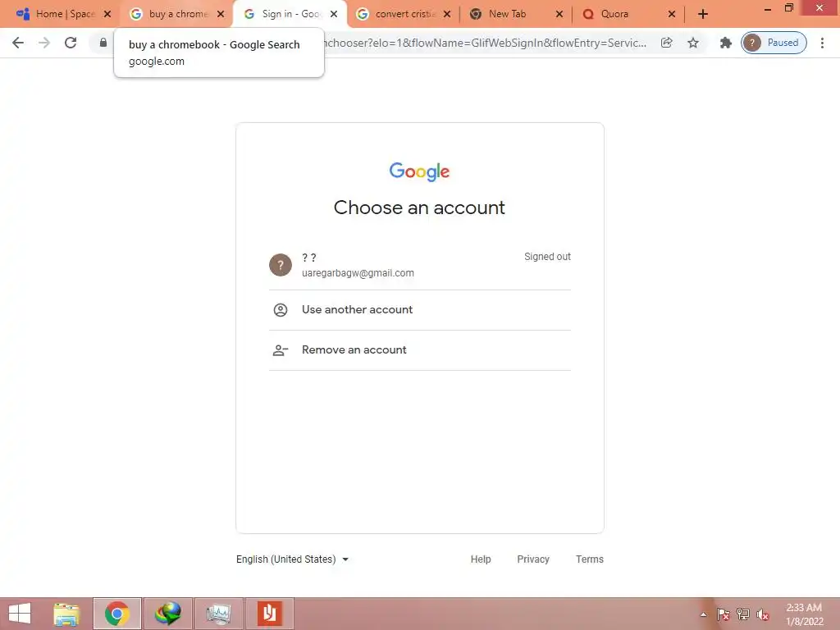Image resolution: width=840 pixels, height=630 pixels.
Task: Choose Remove an account option
Action: pos(419,349)
